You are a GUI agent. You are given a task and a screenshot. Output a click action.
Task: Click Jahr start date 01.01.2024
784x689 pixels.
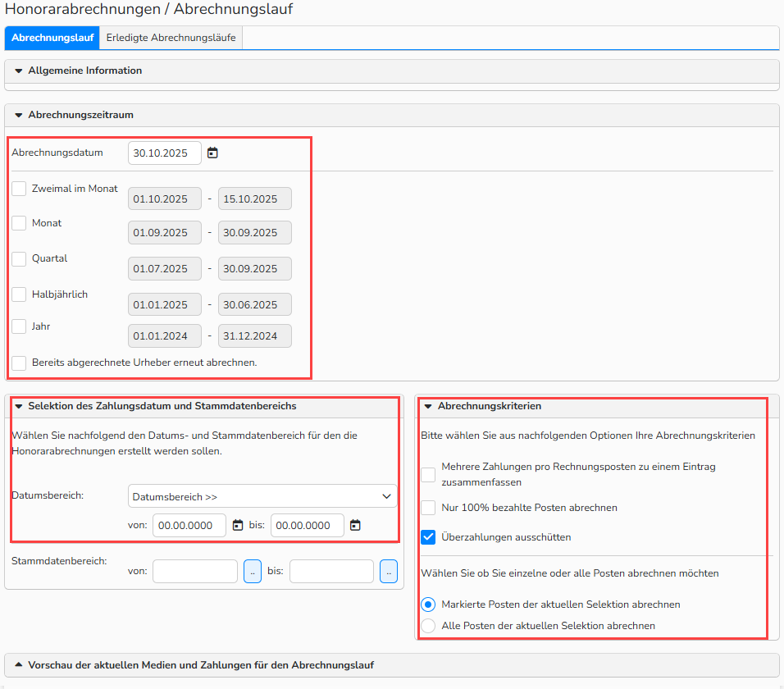(x=165, y=336)
